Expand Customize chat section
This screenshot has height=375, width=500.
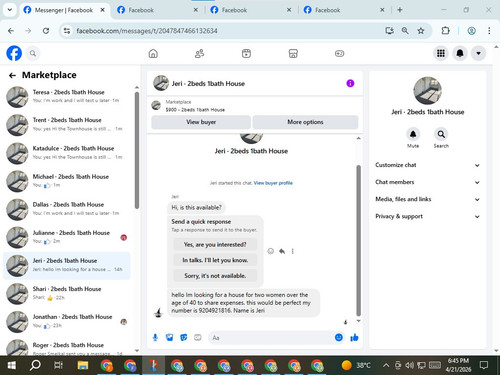pyautogui.click(x=428, y=165)
